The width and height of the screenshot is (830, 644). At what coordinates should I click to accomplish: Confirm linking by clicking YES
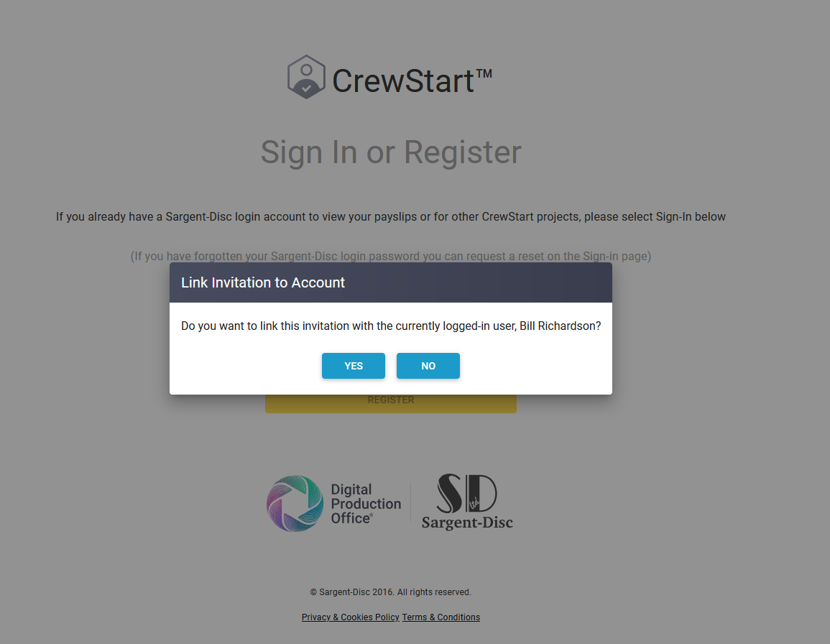pos(354,366)
